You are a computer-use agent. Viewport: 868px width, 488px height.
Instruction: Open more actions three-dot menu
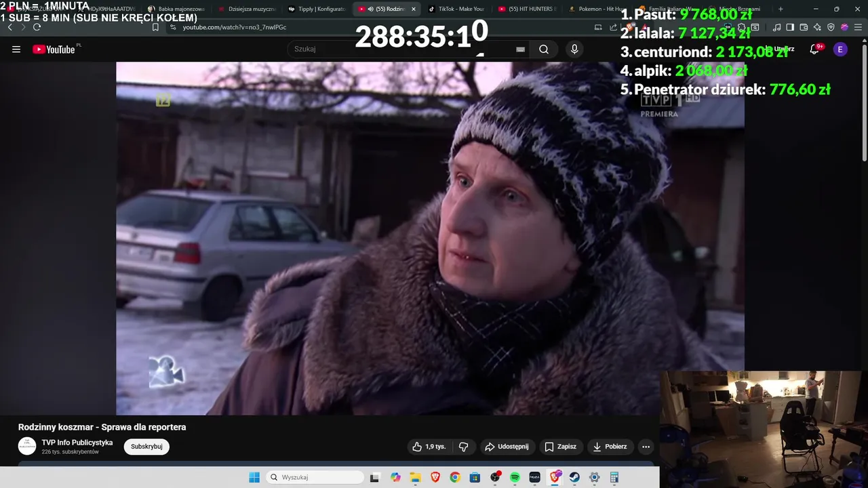(x=646, y=447)
